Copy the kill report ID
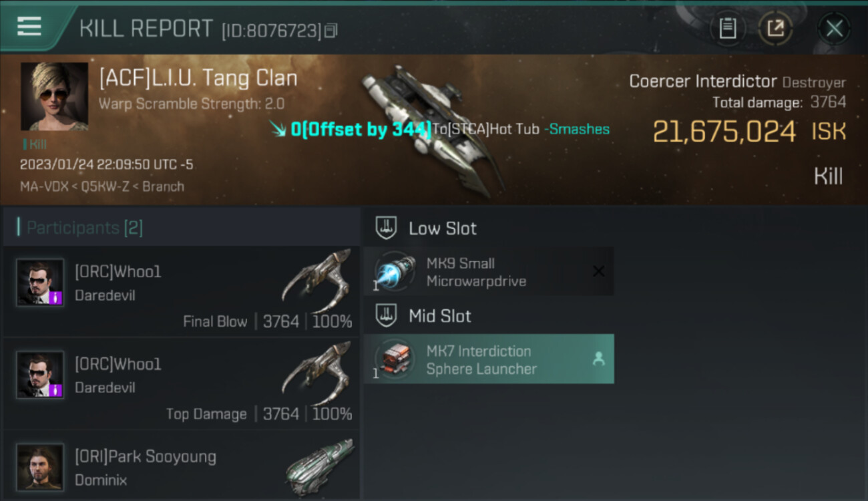 [x=332, y=30]
